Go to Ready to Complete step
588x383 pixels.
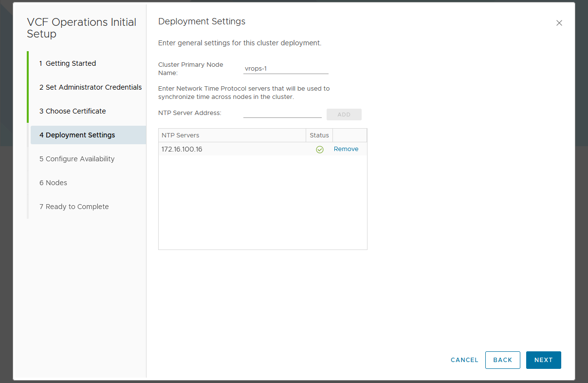click(74, 207)
